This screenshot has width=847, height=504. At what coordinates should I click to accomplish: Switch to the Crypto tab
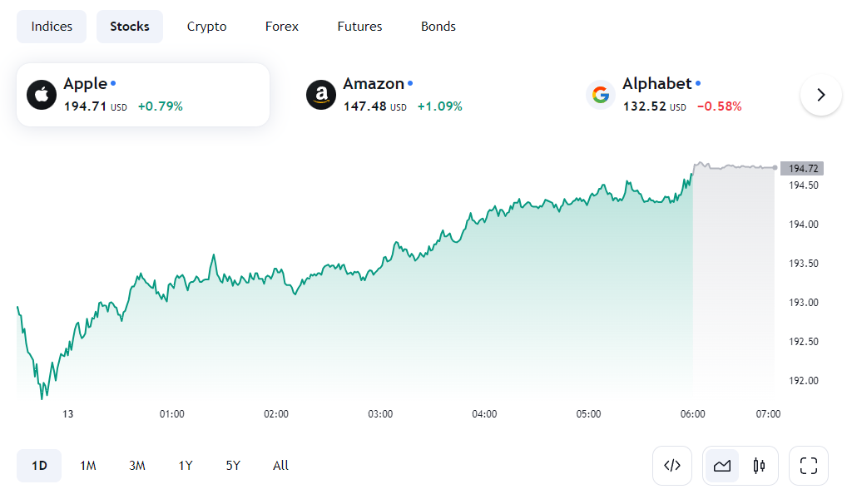click(x=206, y=27)
